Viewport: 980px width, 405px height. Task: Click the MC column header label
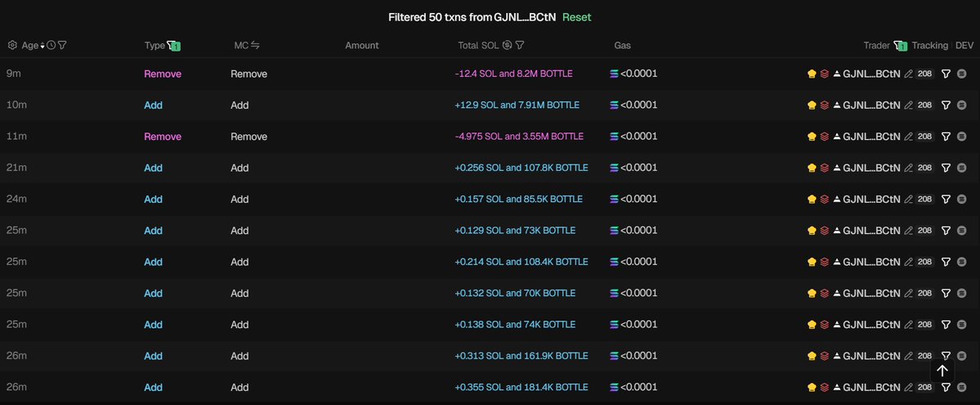[241, 45]
